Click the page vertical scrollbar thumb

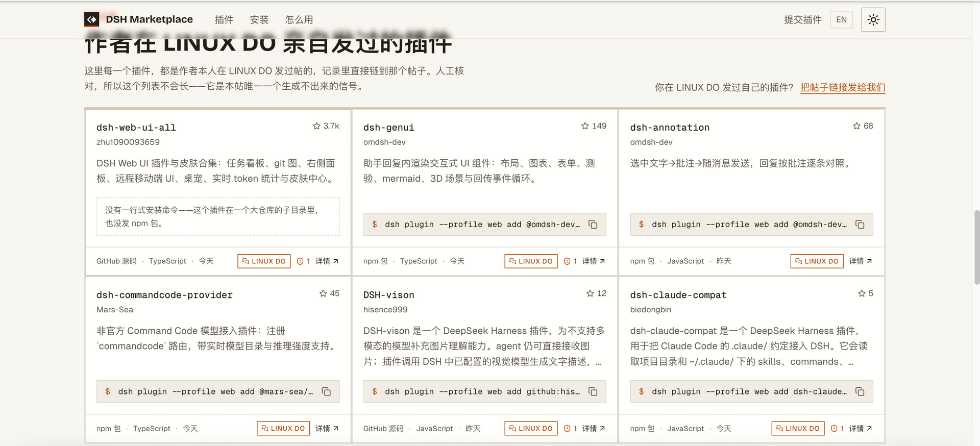point(977,246)
